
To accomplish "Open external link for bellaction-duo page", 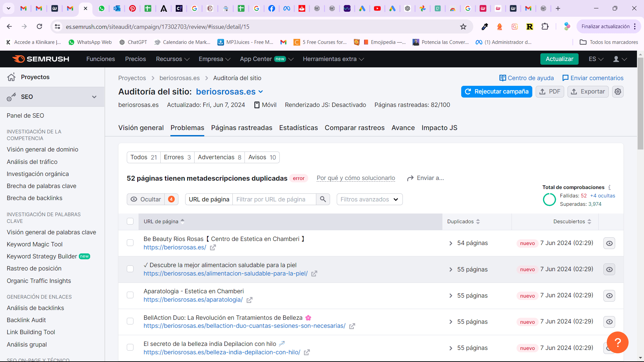I will [352, 326].
